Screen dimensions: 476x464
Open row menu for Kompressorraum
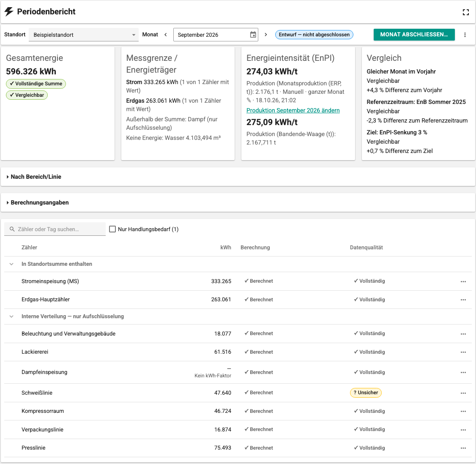[x=463, y=412]
